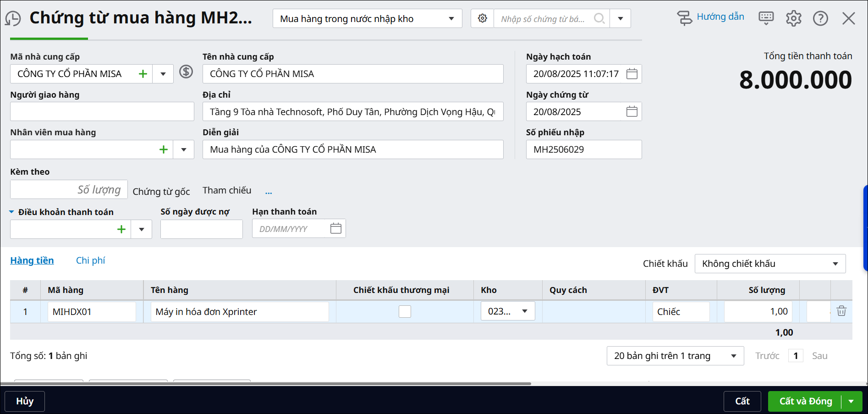
Task: Expand Cất và Đóng split arrow
Action: pyautogui.click(x=852, y=401)
